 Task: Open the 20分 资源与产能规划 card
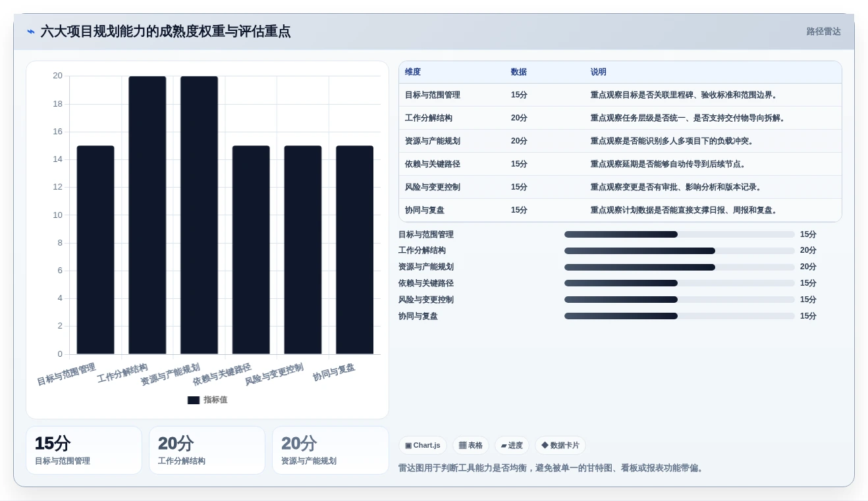click(x=331, y=450)
